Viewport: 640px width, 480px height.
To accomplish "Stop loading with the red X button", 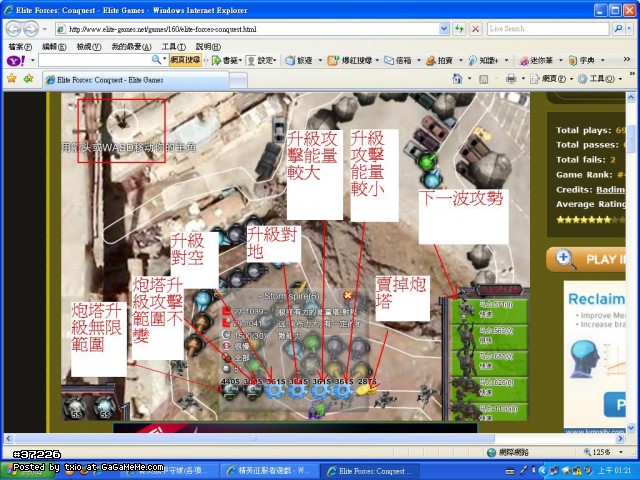I will [x=476, y=29].
